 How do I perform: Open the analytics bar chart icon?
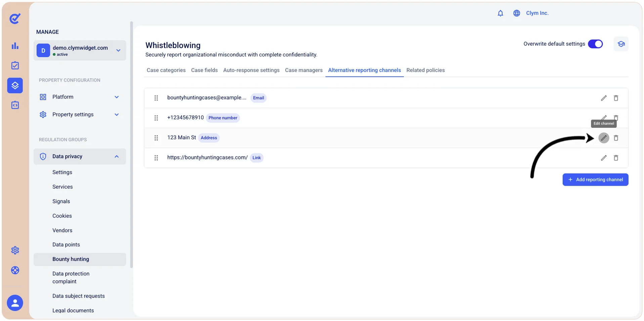tap(15, 46)
